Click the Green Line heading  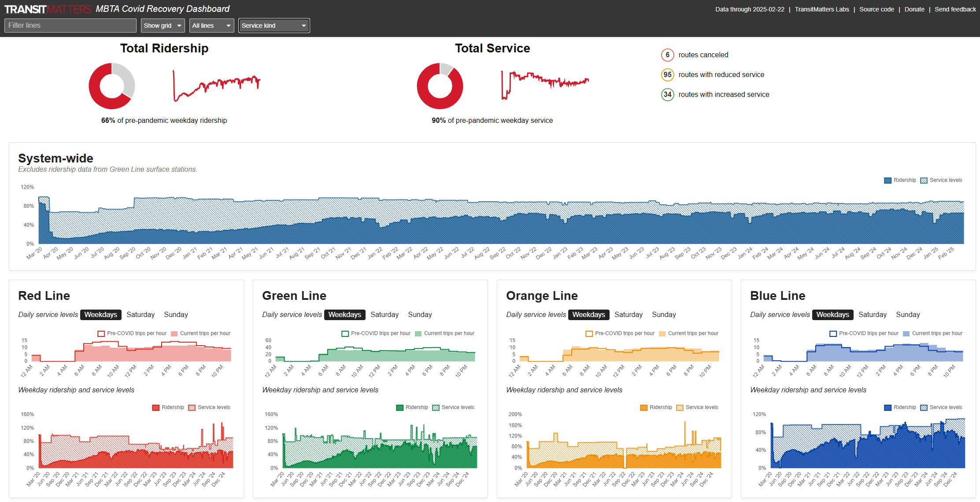pos(294,296)
